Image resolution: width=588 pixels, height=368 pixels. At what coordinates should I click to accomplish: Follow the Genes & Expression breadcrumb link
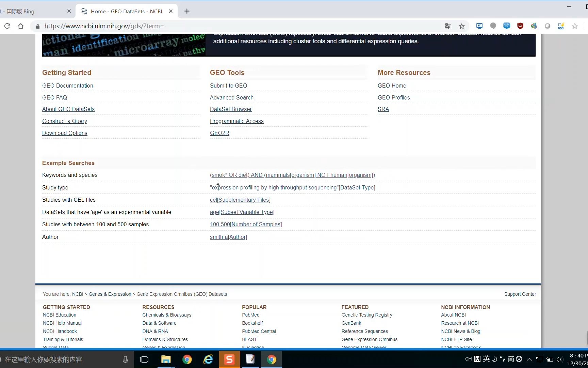pos(110,294)
